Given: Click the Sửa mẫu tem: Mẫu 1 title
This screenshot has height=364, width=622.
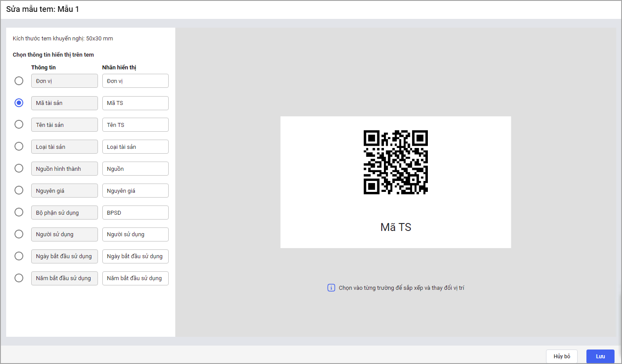Looking at the screenshot, I should tap(43, 9).
